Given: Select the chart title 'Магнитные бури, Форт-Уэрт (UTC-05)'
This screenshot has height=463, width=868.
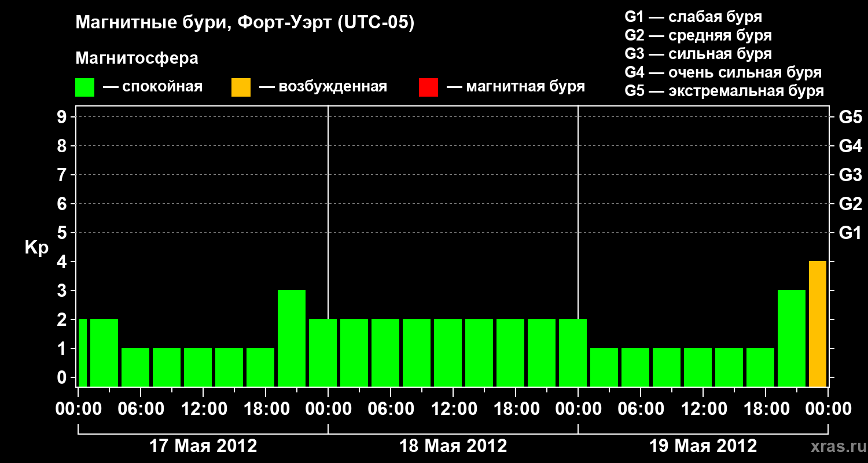Looking at the screenshot, I should click(x=245, y=23).
